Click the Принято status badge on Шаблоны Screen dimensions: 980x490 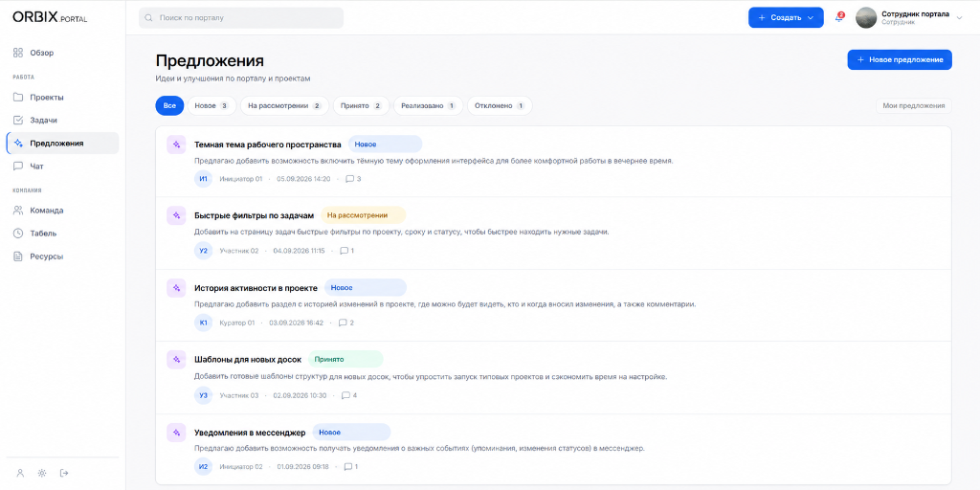click(x=345, y=360)
